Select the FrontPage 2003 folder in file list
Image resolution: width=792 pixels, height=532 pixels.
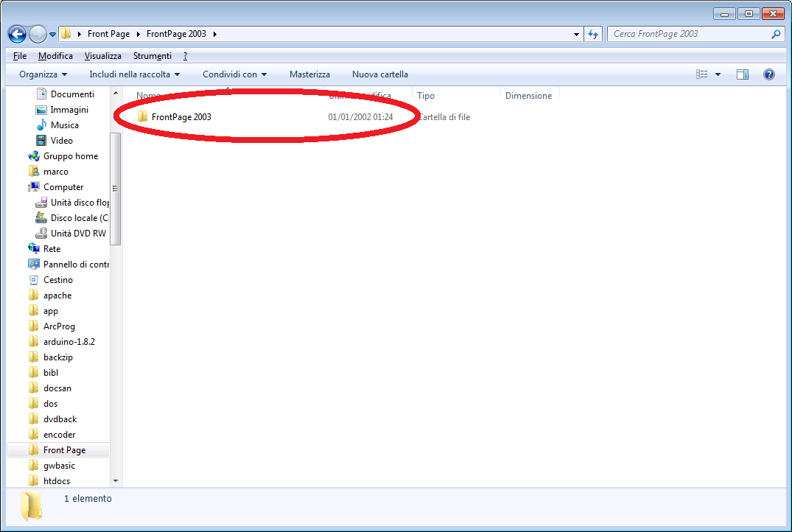click(181, 117)
